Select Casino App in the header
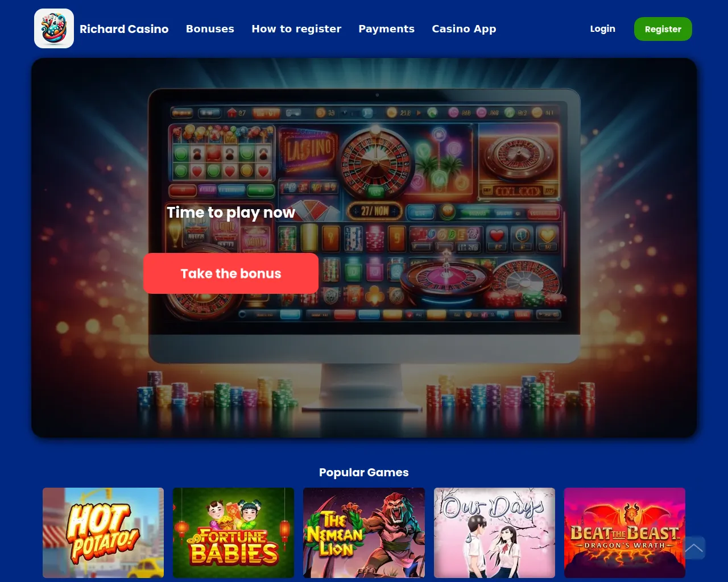Image resolution: width=728 pixels, height=582 pixels. coord(464,28)
